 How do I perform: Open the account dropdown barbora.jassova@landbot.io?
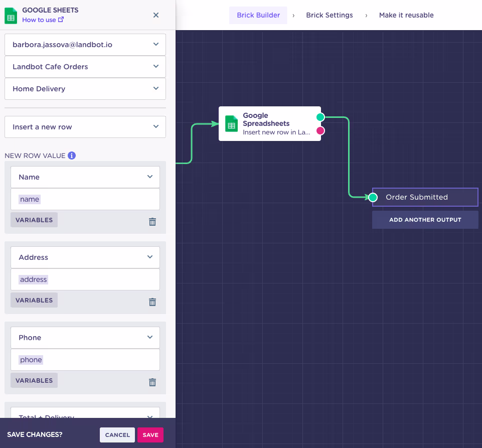[85, 45]
